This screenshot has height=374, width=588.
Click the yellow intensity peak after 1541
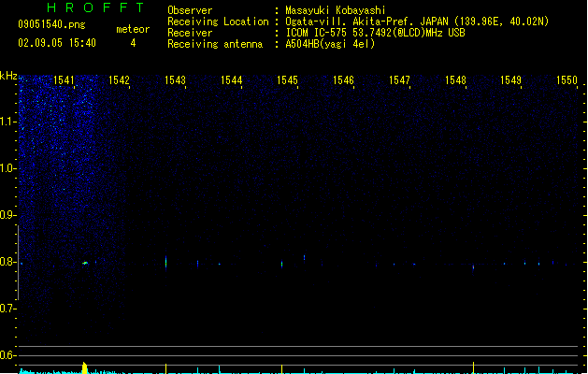(x=85, y=368)
